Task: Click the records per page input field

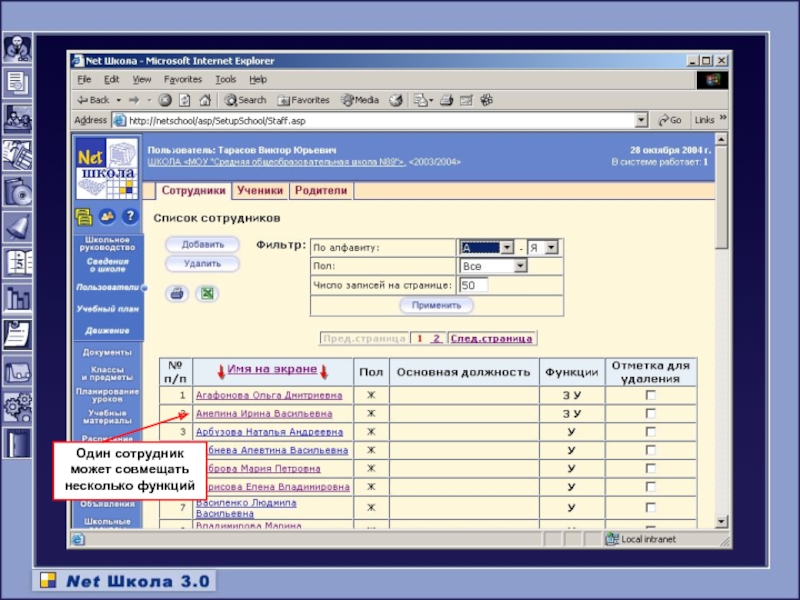Action: 473,285
